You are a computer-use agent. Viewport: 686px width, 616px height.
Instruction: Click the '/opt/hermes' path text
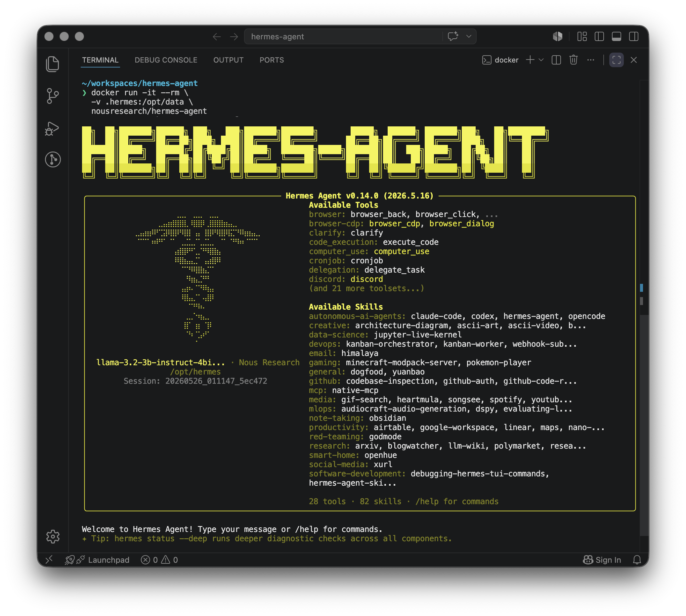coord(195,372)
